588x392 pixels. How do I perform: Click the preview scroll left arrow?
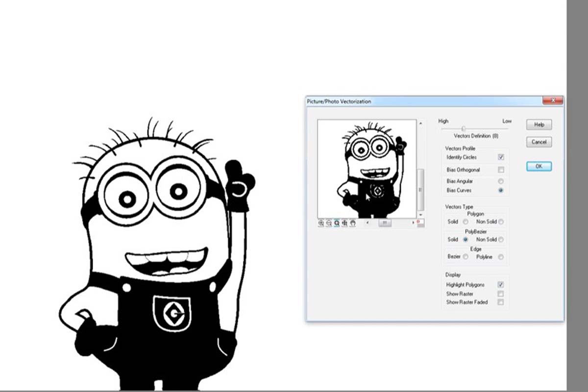[368, 223]
